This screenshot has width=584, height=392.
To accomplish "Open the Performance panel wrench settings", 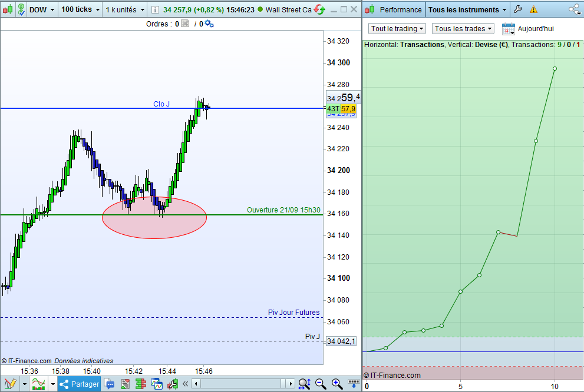I will click(518, 9).
